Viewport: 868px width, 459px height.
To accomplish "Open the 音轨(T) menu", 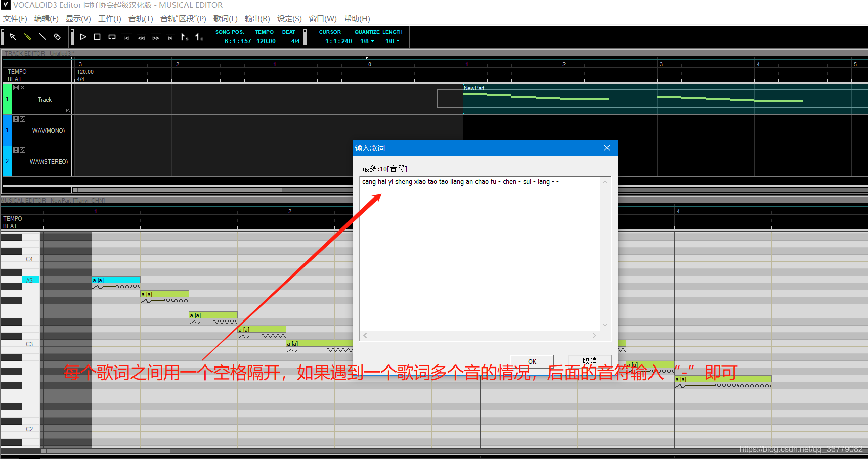I will pyautogui.click(x=141, y=19).
